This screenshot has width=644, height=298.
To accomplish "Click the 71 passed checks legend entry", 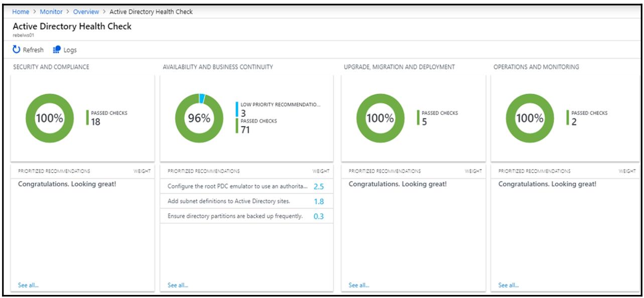I will pos(245,129).
